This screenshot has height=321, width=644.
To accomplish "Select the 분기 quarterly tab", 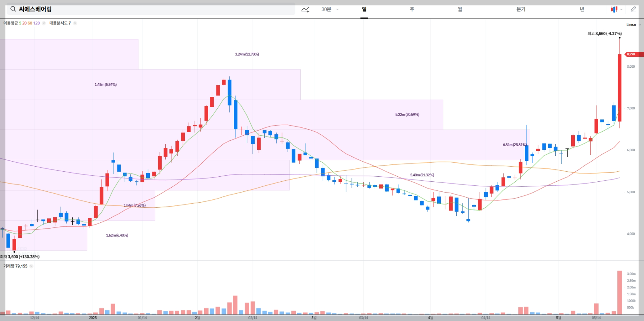I will [x=521, y=9].
